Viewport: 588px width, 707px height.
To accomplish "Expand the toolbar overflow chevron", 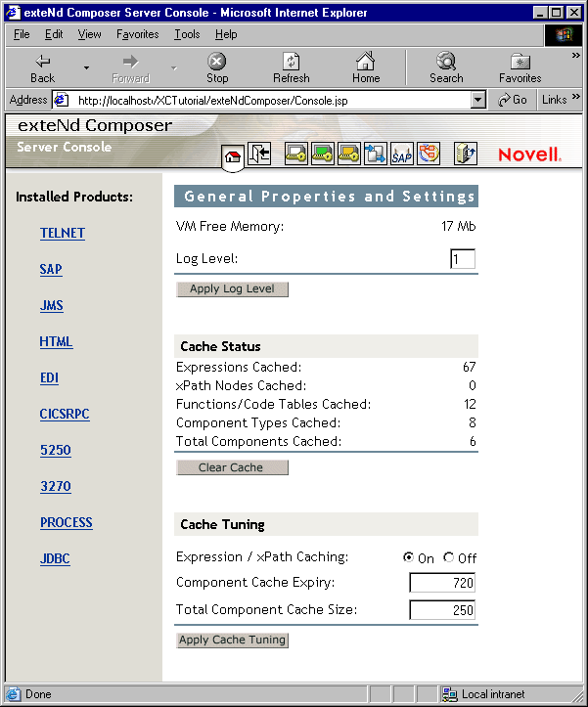I will click(x=576, y=56).
